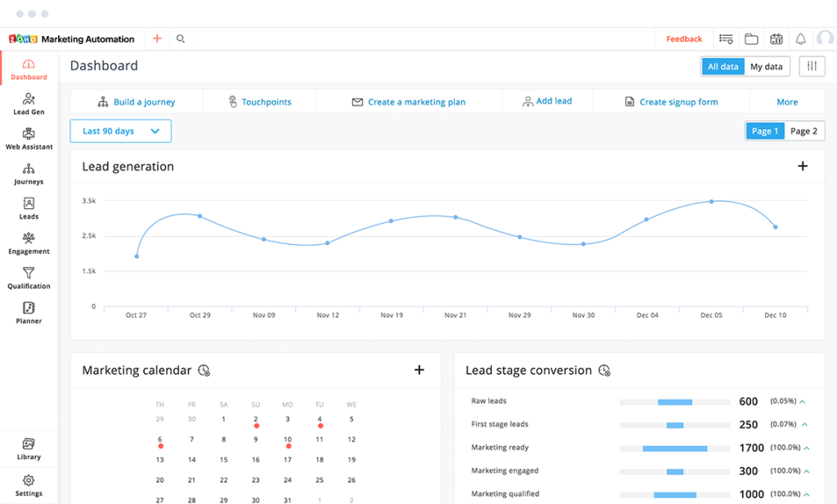Open the Qualification funnel section
The width and height of the screenshot is (837, 504).
(29, 279)
